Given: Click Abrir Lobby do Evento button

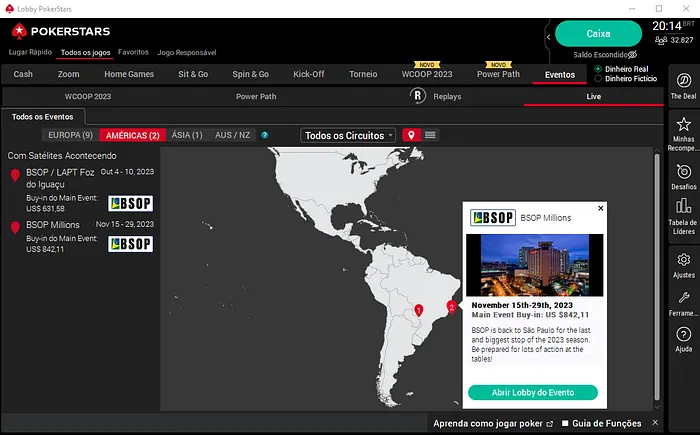Looking at the screenshot, I should point(533,393).
